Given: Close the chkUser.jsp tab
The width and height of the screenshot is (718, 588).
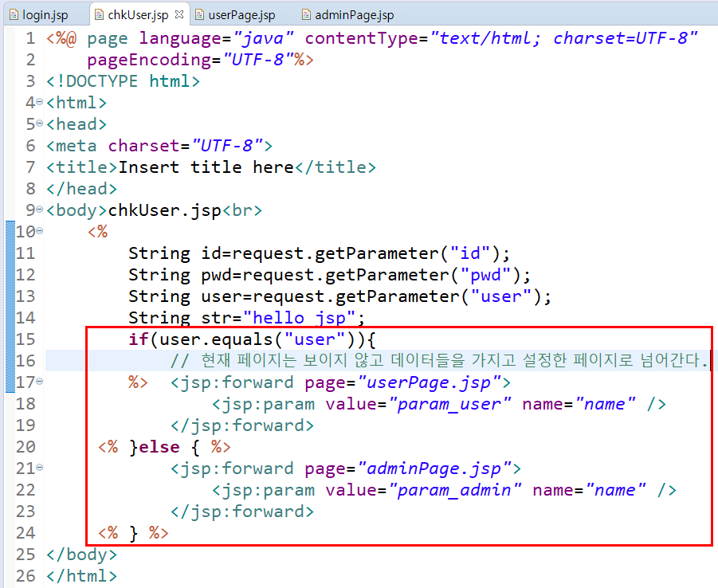Looking at the screenshot, I should [x=179, y=14].
